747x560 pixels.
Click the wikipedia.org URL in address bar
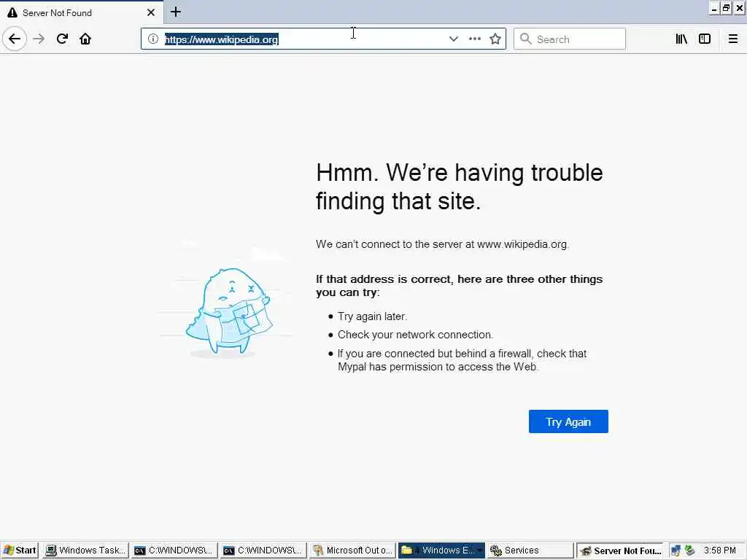tap(222, 39)
